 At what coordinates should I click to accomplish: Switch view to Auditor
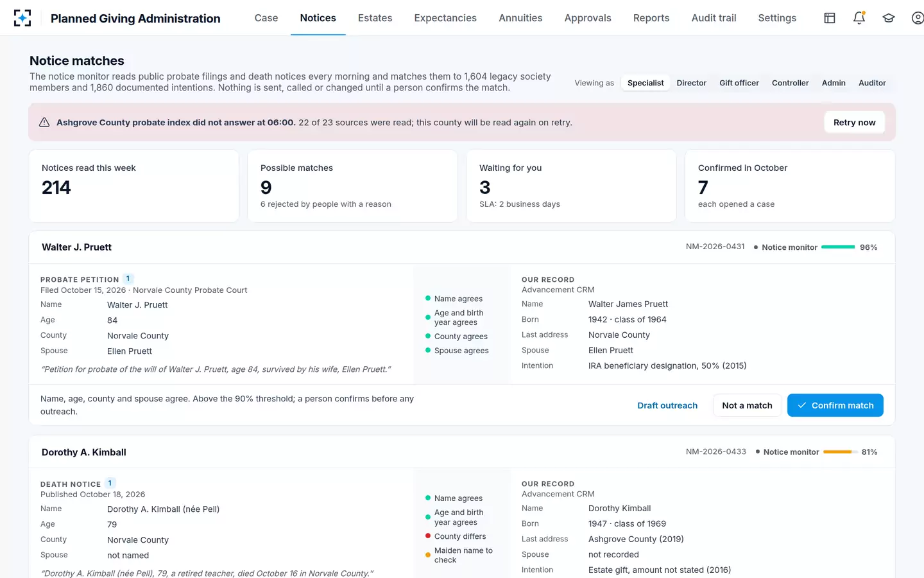pyautogui.click(x=872, y=83)
